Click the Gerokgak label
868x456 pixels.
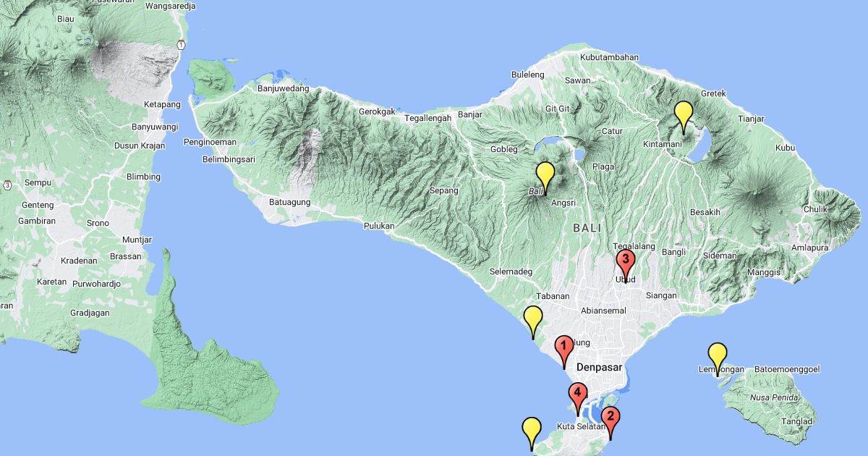[x=378, y=112]
